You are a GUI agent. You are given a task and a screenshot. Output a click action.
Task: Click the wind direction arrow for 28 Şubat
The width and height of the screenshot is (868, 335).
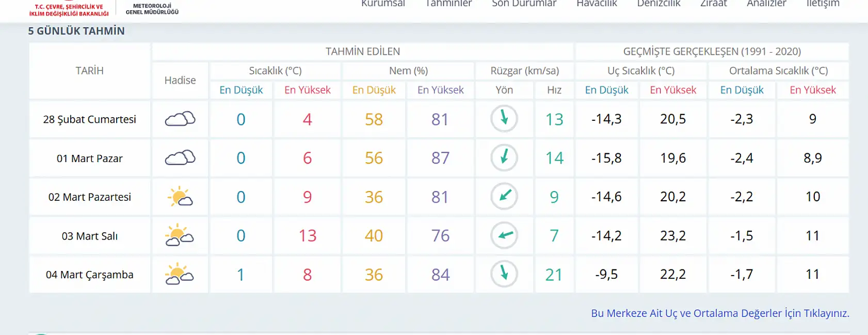coord(504,119)
